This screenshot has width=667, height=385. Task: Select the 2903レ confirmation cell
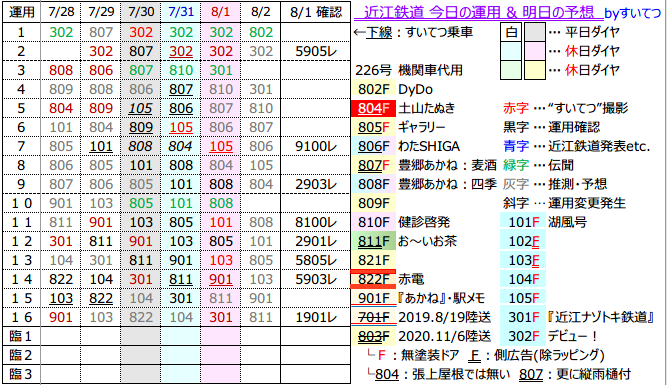316,184
